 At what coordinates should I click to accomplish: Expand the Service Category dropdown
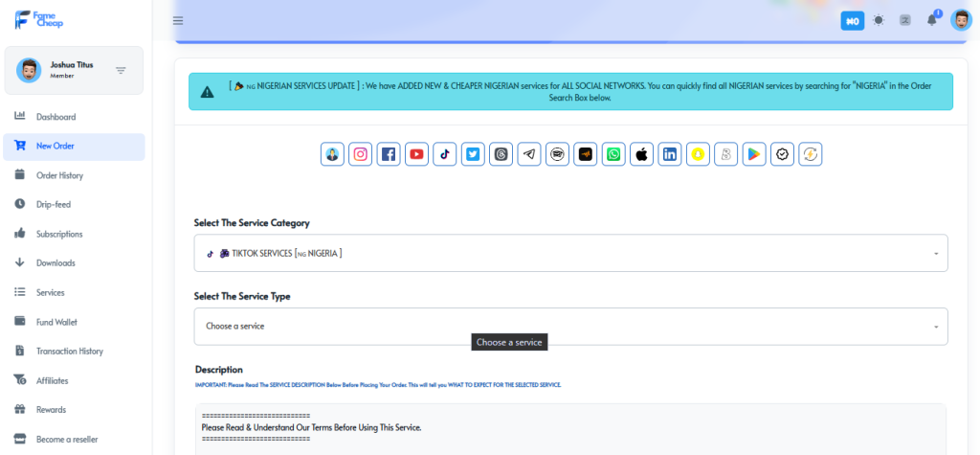click(570, 253)
